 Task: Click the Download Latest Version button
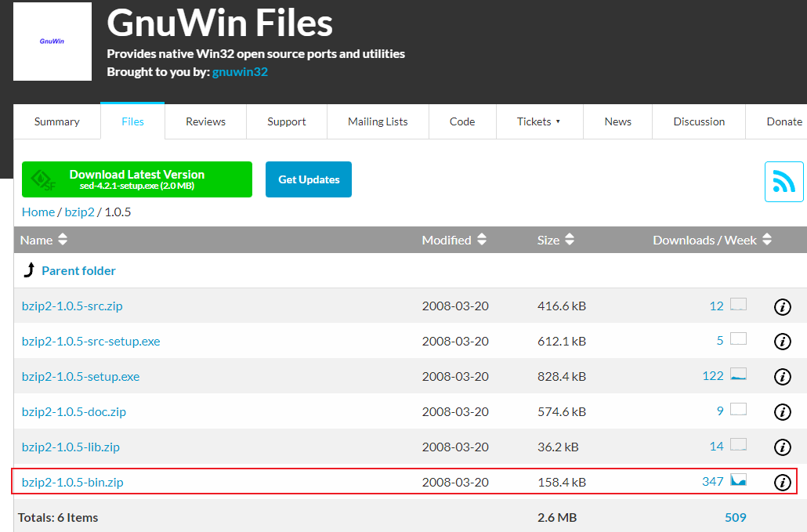pos(137,179)
